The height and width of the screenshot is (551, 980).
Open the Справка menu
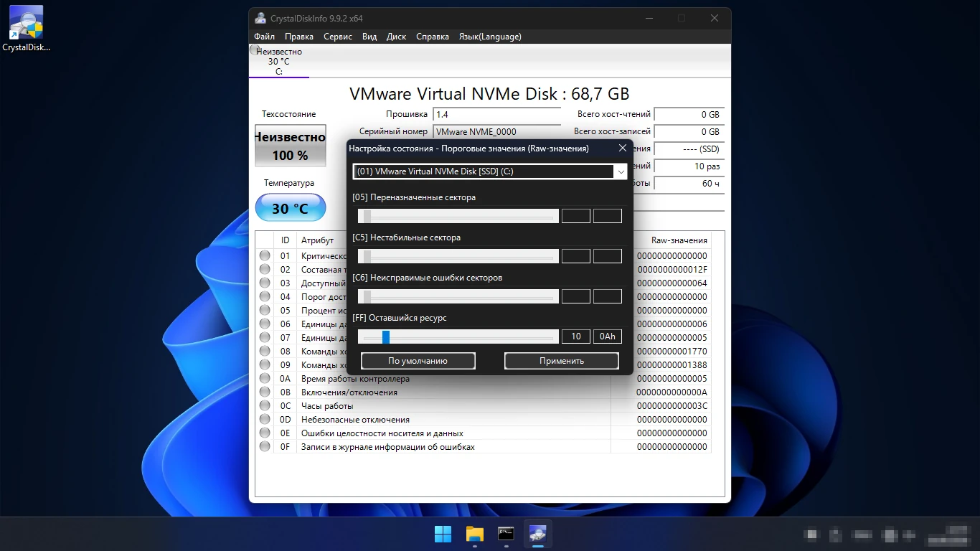433,37
